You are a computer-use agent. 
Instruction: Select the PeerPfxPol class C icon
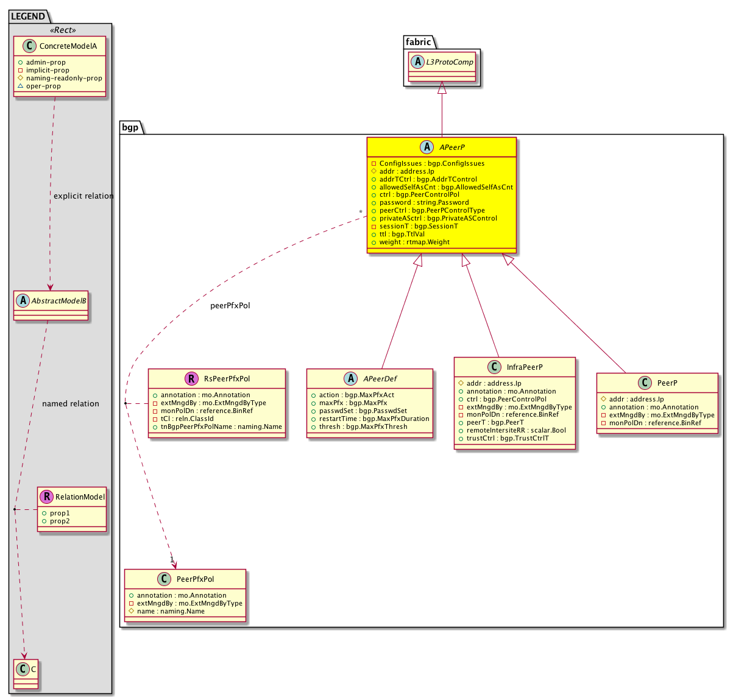click(x=164, y=579)
